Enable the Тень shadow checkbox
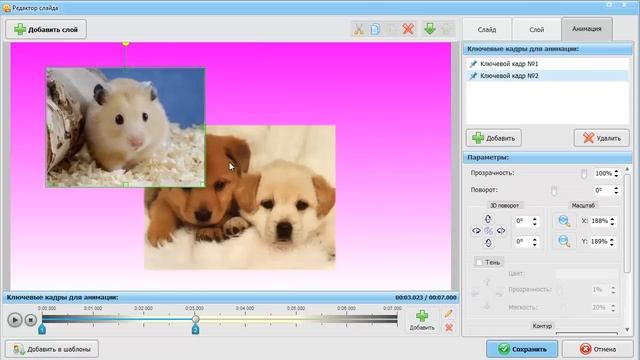 479,262
